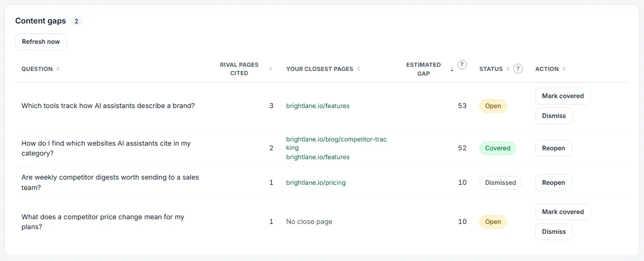Open the Status help tooltip icon
The width and height of the screenshot is (644, 261).
click(x=518, y=68)
